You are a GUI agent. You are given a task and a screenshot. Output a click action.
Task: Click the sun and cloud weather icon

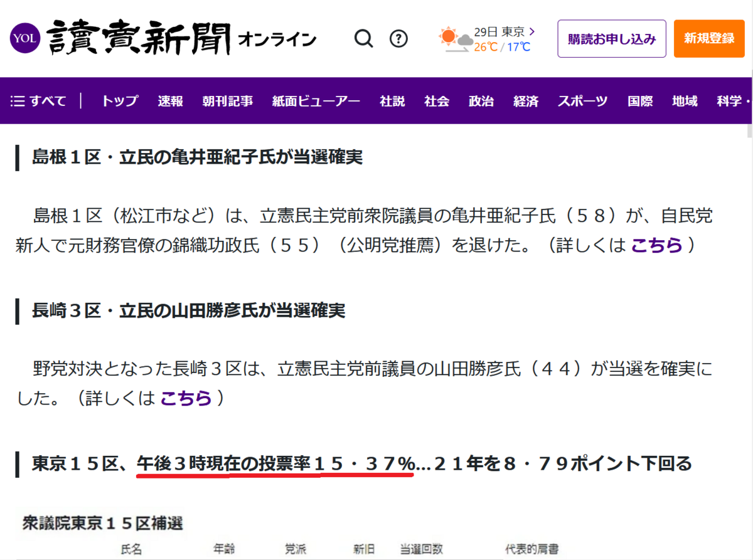[x=456, y=39]
